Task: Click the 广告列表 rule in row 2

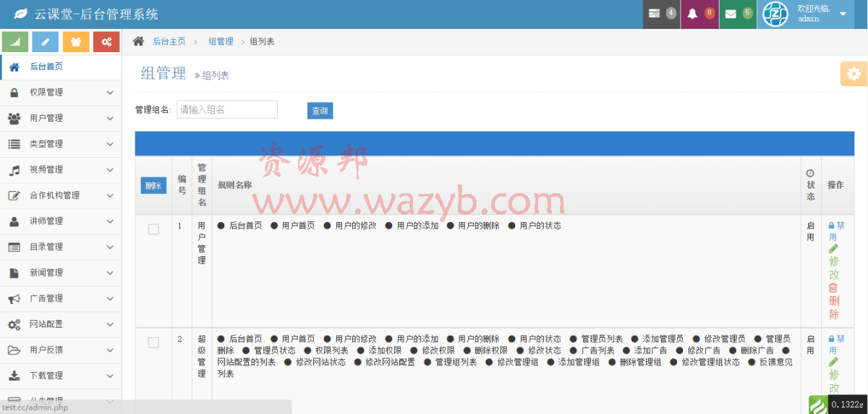Action: [x=598, y=350]
